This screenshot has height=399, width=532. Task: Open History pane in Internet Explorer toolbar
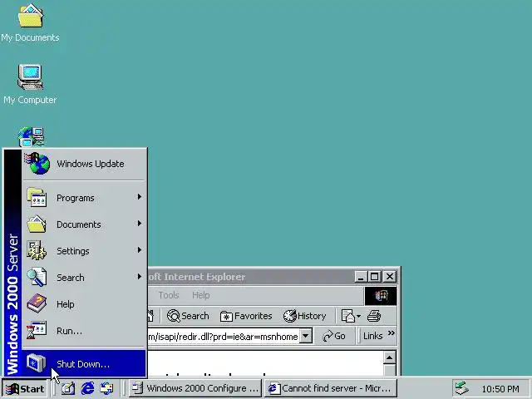pos(305,316)
